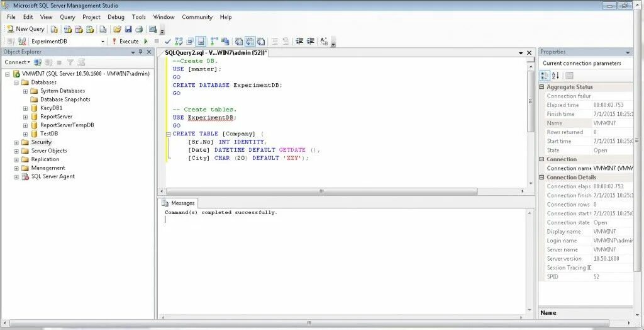
Task: Click the Open File folder icon
Action: 118,29
